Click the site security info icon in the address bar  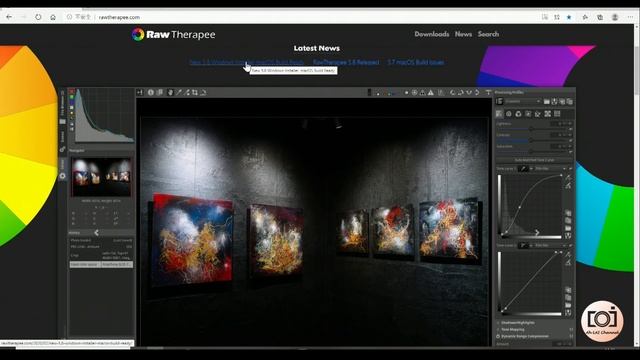coord(69,17)
